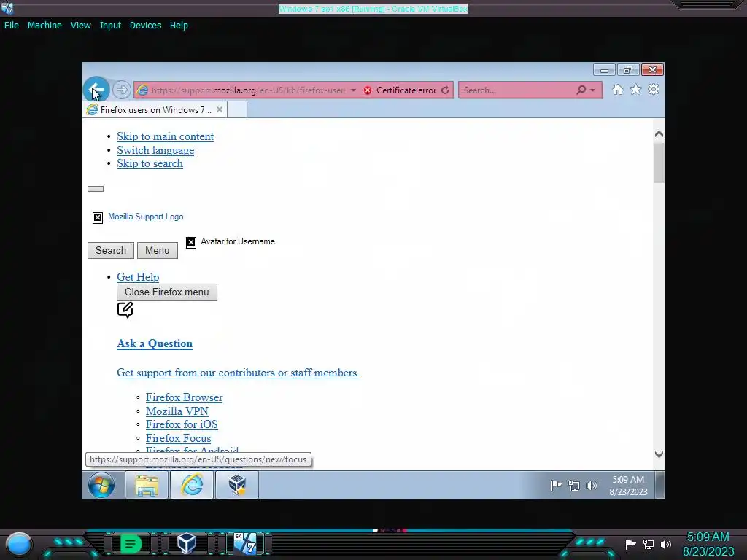The height and width of the screenshot is (560, 747).
Task: Click VirtualBox cube icon in guest taskbar
Action: coord(237,485)
